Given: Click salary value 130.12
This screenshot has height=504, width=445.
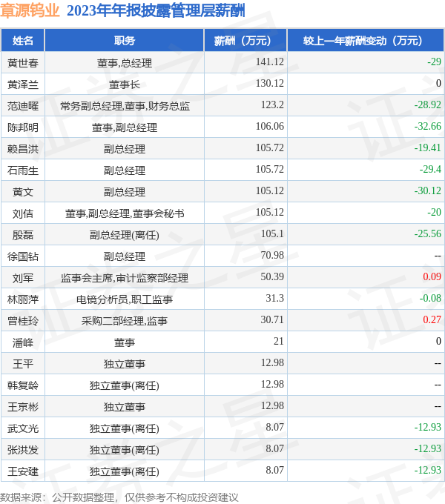Looking at the screenshot, I should pyautogui.click(x=270, y=83).
